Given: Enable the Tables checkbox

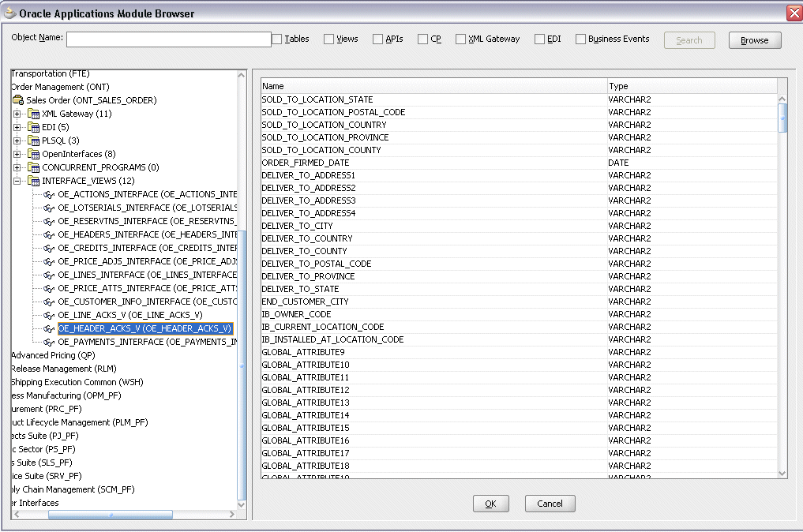Looking at the screenshot, I should point(277,39).
